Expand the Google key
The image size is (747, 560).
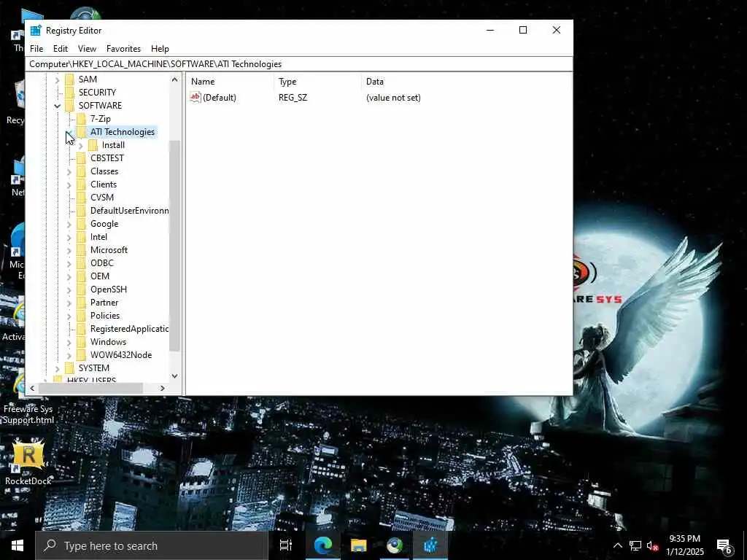(x=69, y=224)
